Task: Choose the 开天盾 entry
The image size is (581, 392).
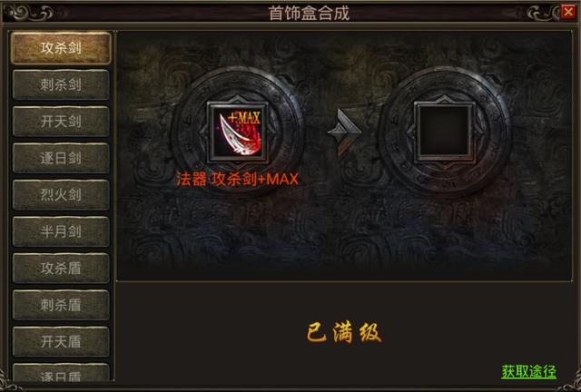Action: [x=61, y=341]
